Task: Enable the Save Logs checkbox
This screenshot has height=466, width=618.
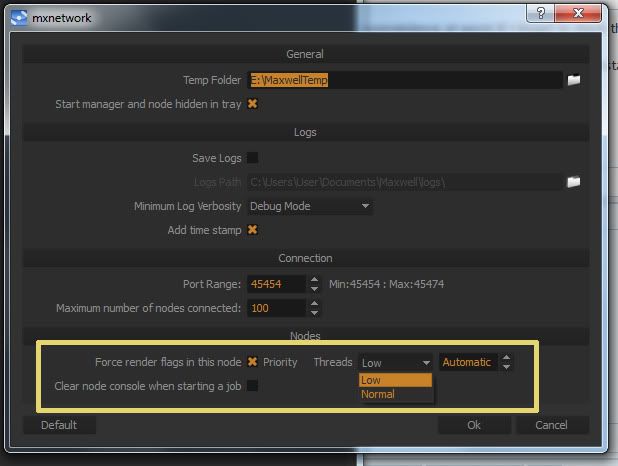Action: (252, 158)
